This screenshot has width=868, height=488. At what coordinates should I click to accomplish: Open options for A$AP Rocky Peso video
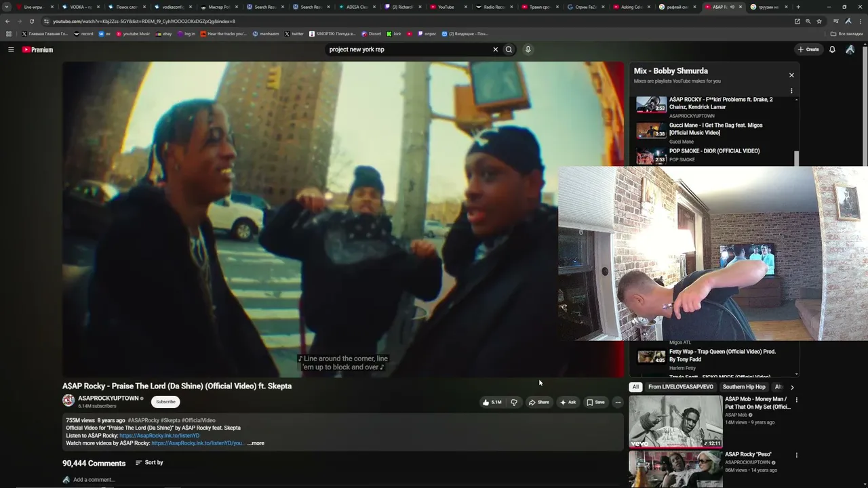point(796,455)
